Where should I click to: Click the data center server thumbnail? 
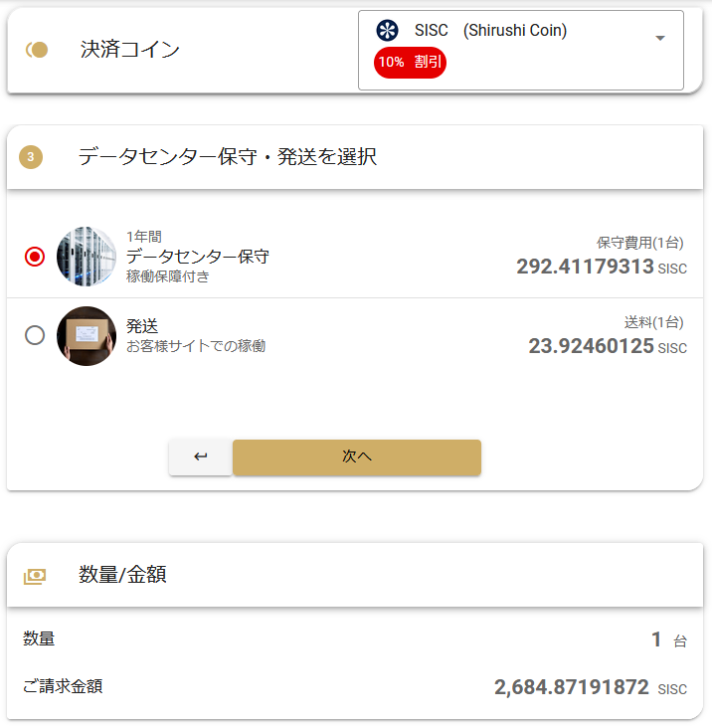(87, 257)
